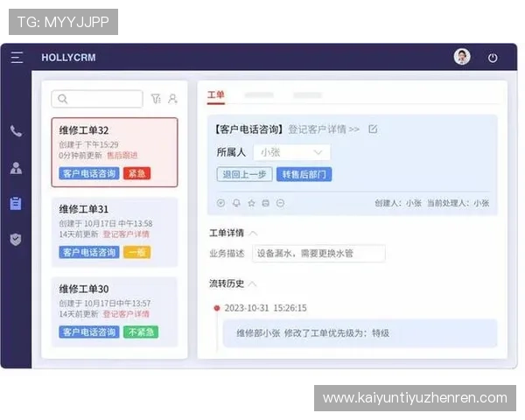Screen dimensions: 525x420
Task: Click the green 不紧急 tag
Action: (x=141, y=332)
